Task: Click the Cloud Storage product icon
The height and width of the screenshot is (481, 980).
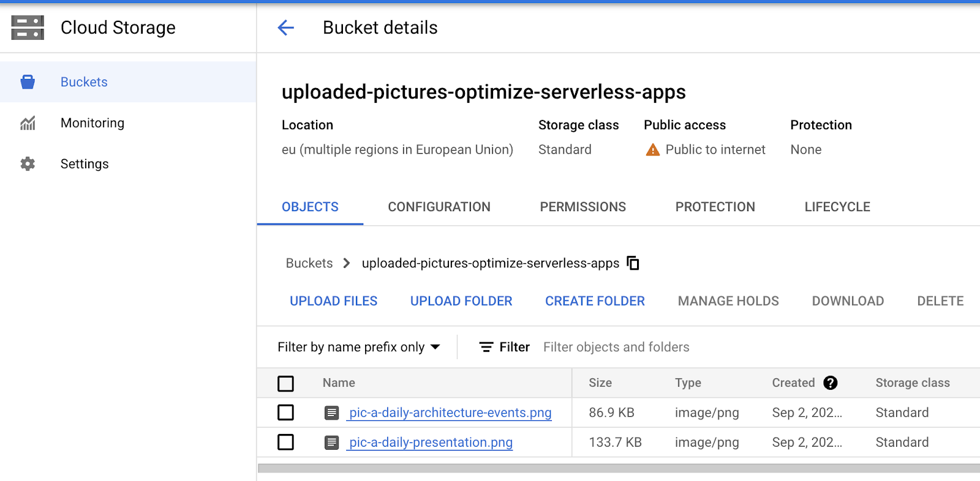Action: coord(28,28)
